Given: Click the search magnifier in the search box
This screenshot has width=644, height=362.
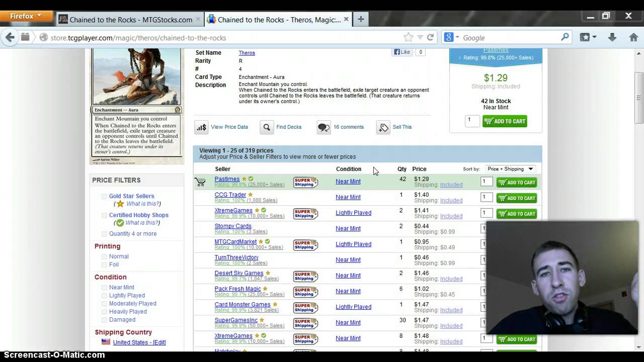Looking at the screenshot, I should pos(565,37).
